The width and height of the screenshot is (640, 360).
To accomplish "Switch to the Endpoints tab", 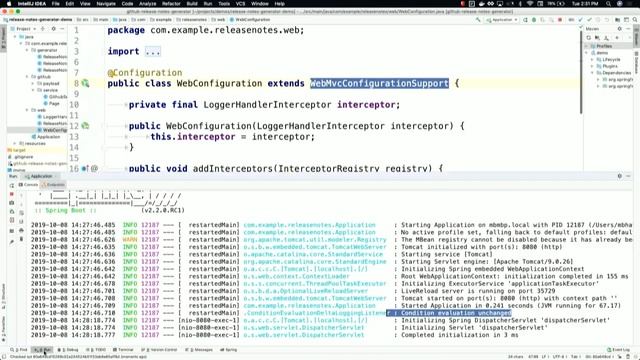I will pos(53,185).
